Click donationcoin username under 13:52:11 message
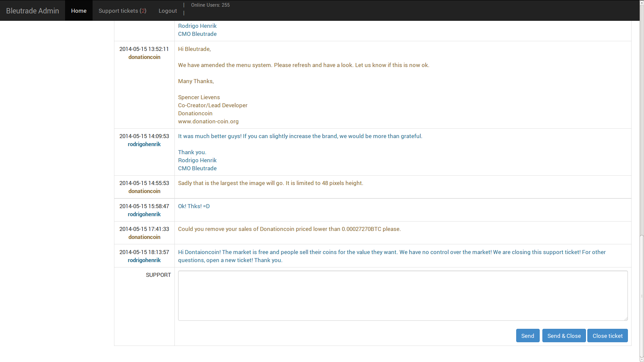Image resolution: width=644 pixels, height=362 pixels. [144, 57]
